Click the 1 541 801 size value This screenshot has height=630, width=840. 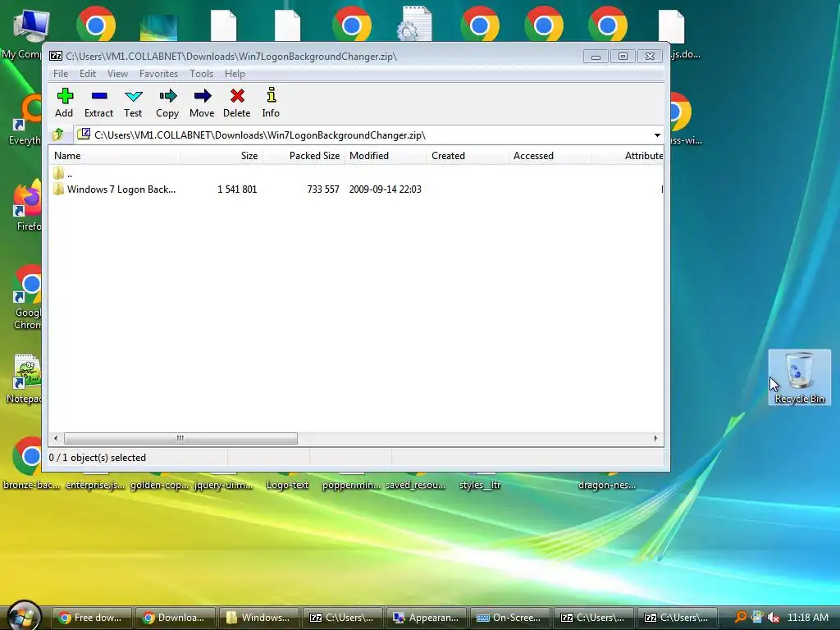(237, 189)
